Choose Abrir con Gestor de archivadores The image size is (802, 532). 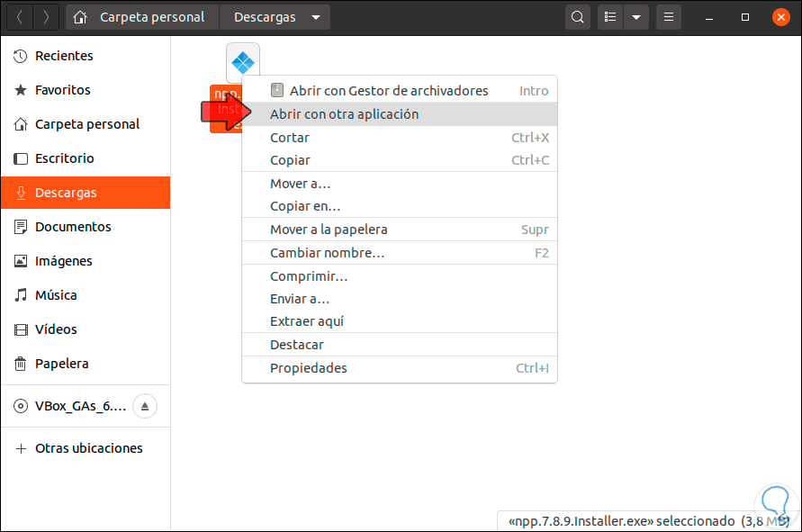tap(400, 91)
